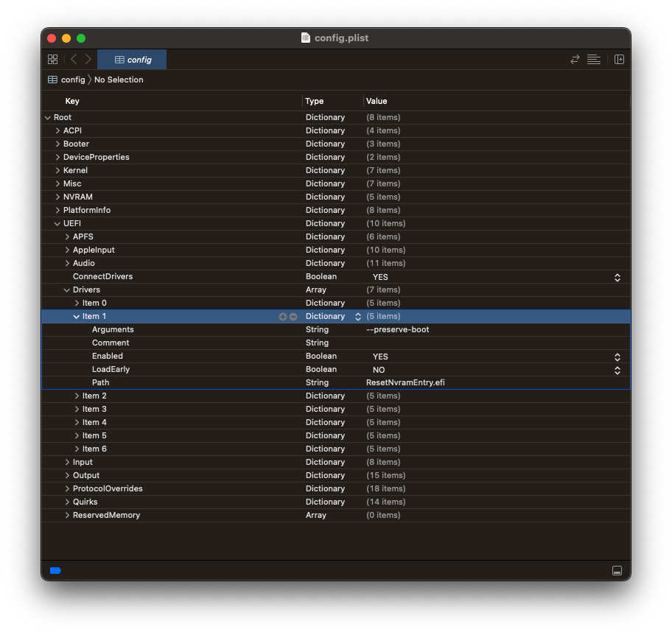Click the plus icon on the Item 1 row
The width and height of the screenshot is (672, 635).
282,316
